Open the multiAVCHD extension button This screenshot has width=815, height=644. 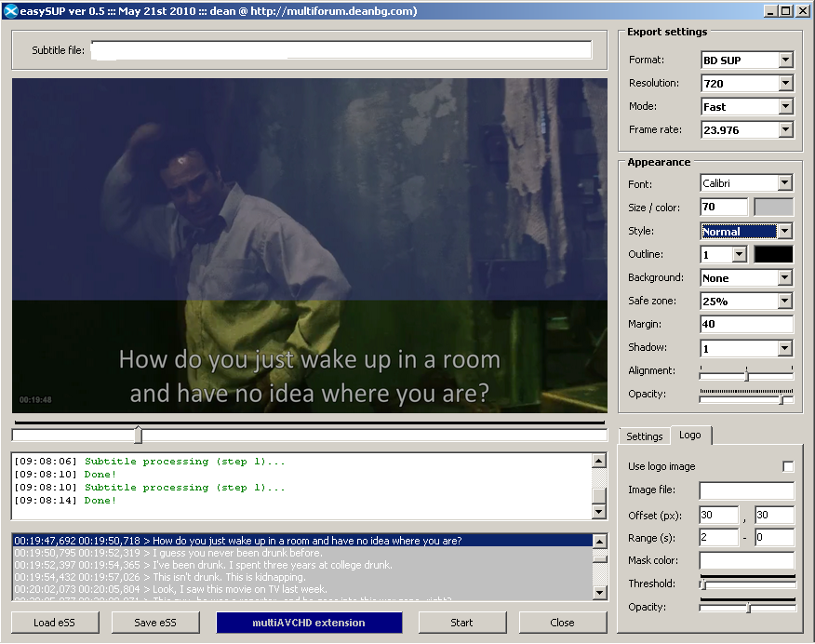coord(309,623)
